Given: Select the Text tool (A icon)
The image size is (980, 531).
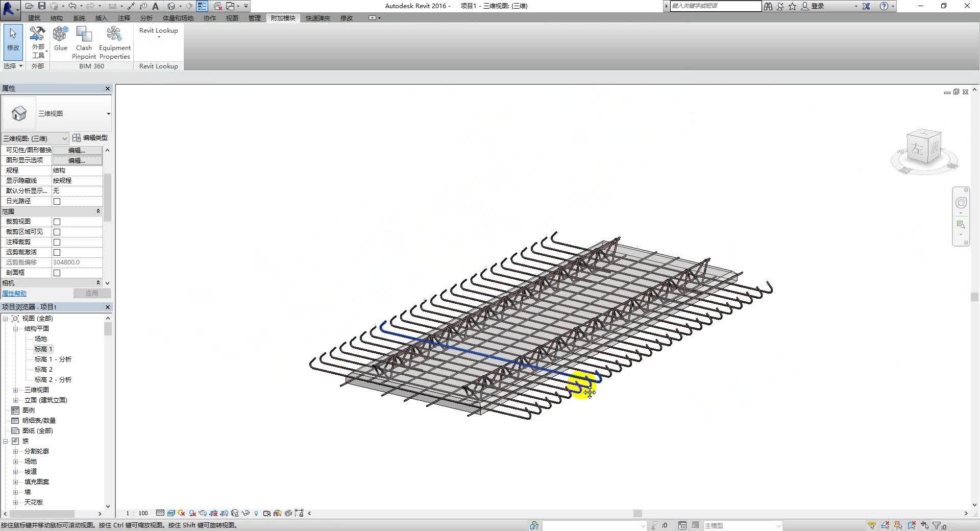Looking at the screenshot, I should coord(156,6).
